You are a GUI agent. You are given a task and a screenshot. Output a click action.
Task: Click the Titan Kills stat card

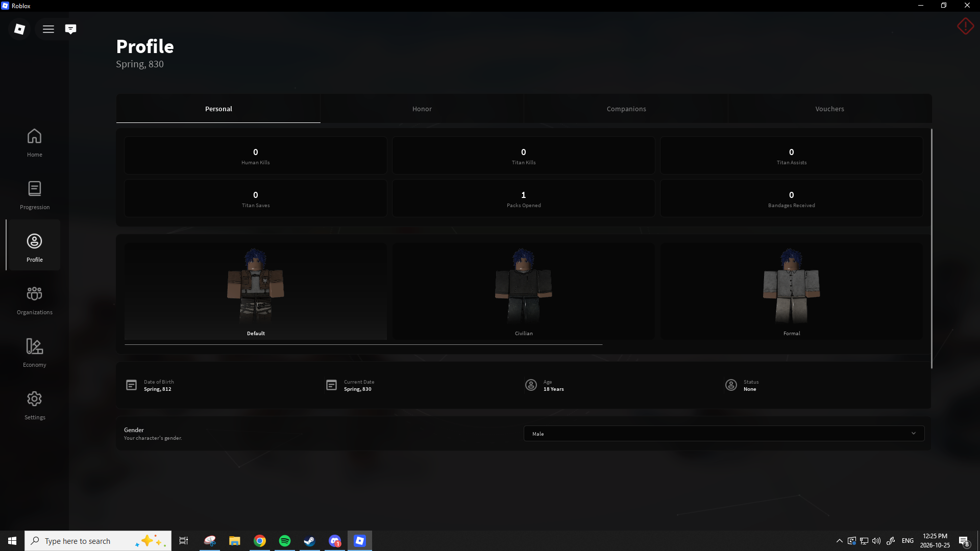(x=524, y=156)
